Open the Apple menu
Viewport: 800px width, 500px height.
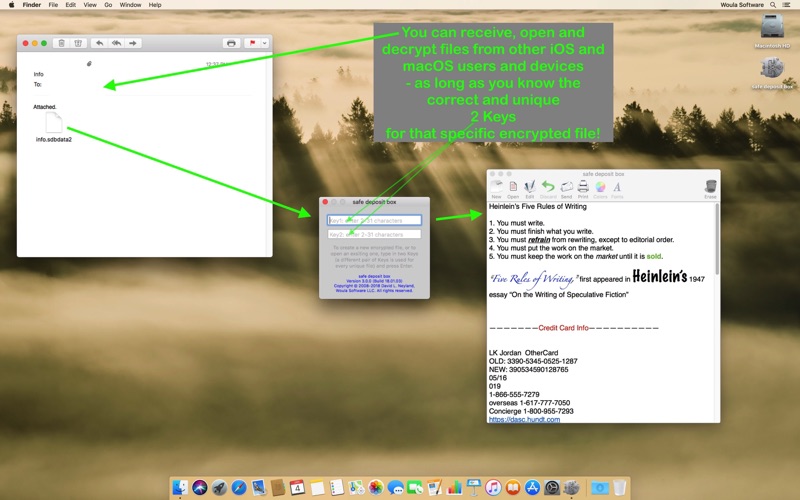click(11, 5)
